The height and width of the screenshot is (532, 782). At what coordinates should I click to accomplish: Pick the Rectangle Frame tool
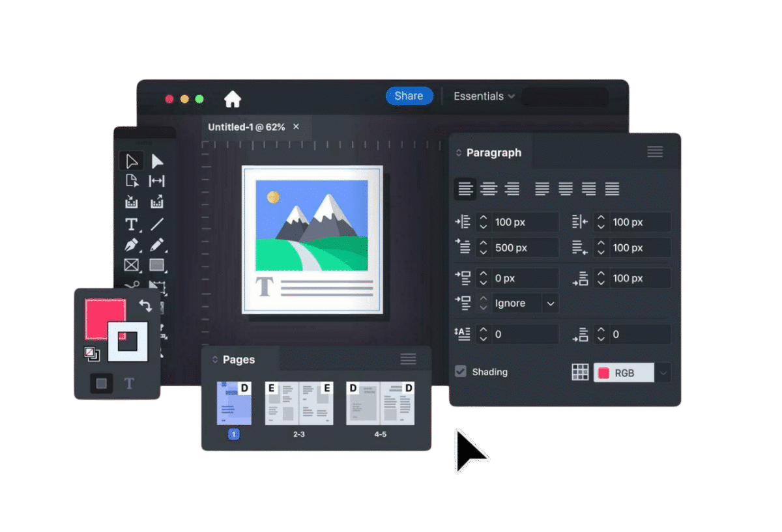[x=132, y=265]
